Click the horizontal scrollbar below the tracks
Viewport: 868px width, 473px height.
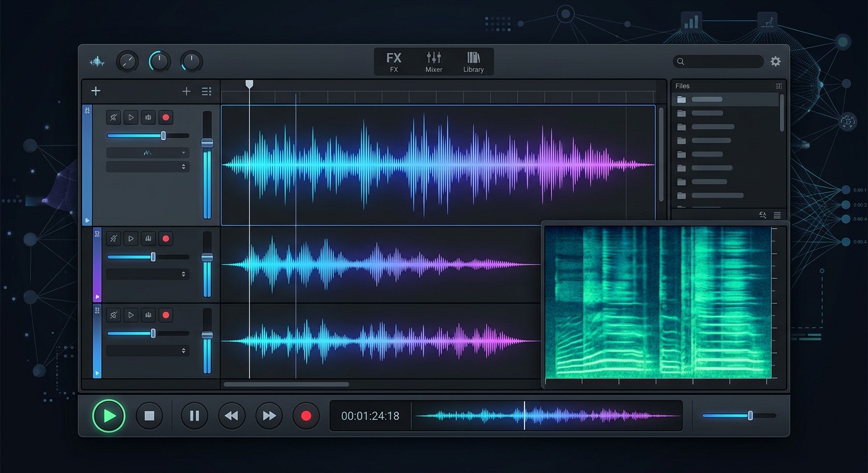[286, 384]
